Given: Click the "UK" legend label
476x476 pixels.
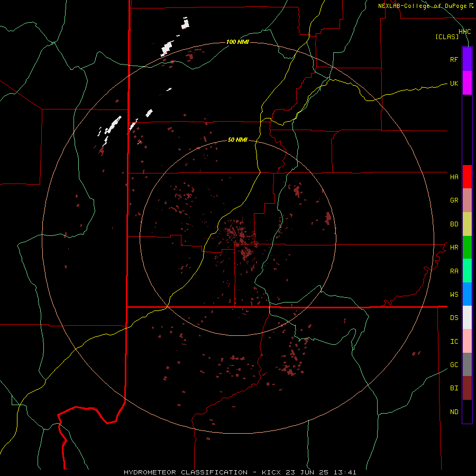Looking at the screenshot, I should click(454, 83).
